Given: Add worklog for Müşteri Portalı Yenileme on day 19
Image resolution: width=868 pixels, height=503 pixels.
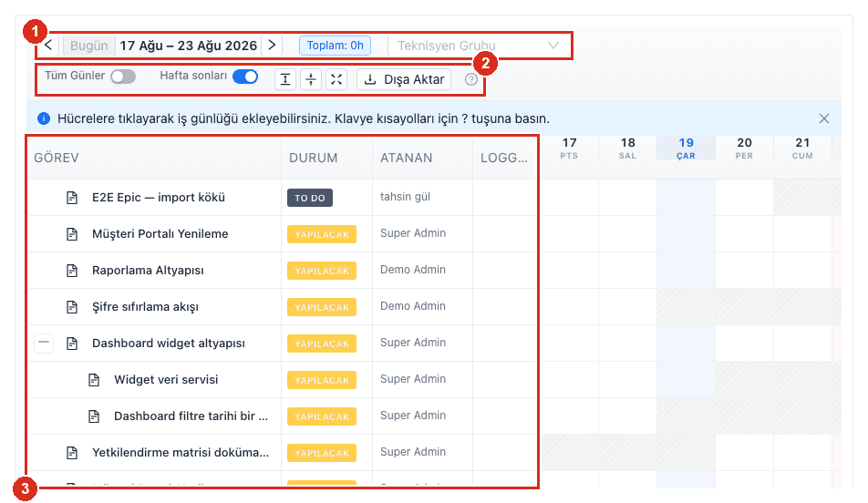Looking at the screenshot, I should tap(686, 234).
